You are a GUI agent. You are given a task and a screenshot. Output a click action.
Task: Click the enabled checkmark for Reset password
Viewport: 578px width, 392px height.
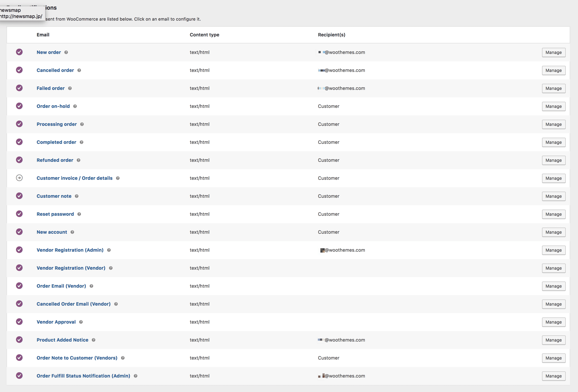point(19,214)
